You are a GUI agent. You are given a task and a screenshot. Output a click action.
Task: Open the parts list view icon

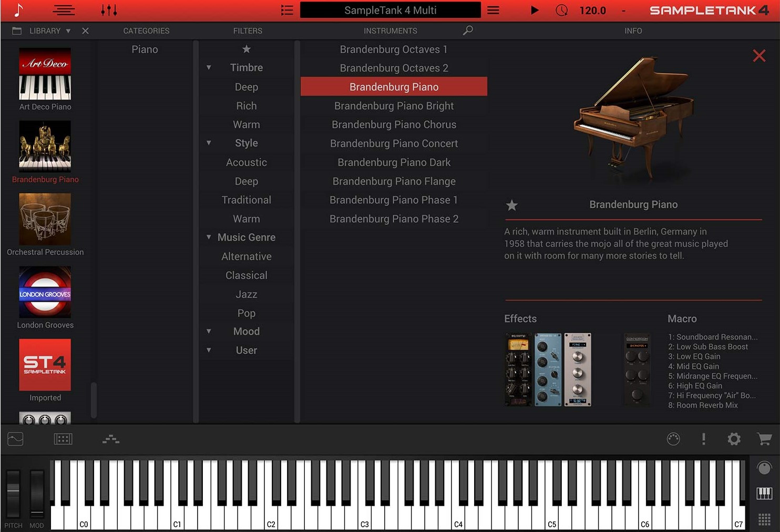[64, 10]
